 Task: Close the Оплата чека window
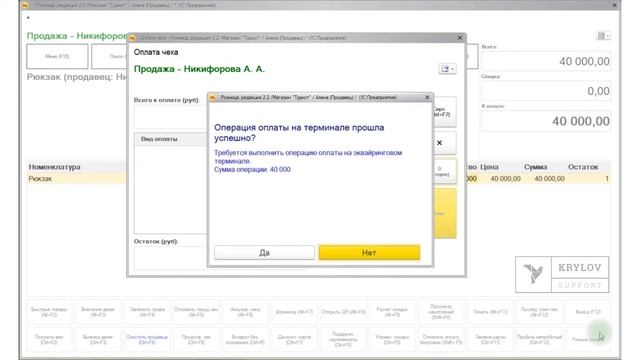[460, 38]
